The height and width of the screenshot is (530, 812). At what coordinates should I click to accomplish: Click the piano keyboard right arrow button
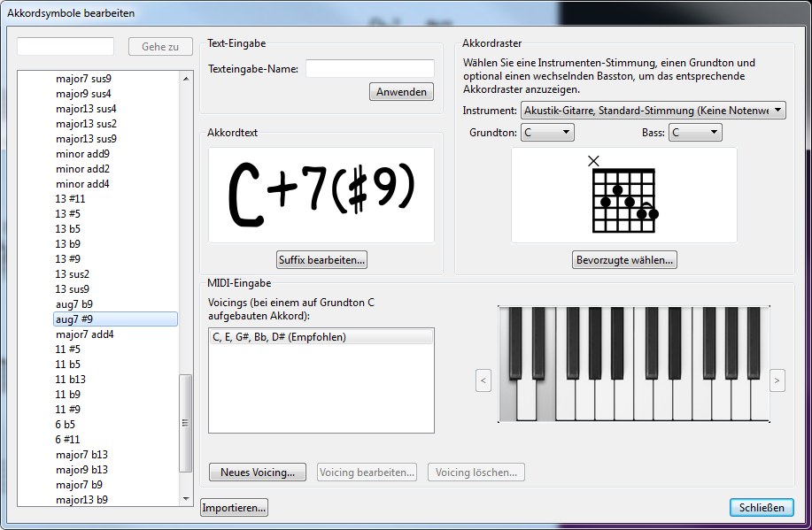point(777,380)
